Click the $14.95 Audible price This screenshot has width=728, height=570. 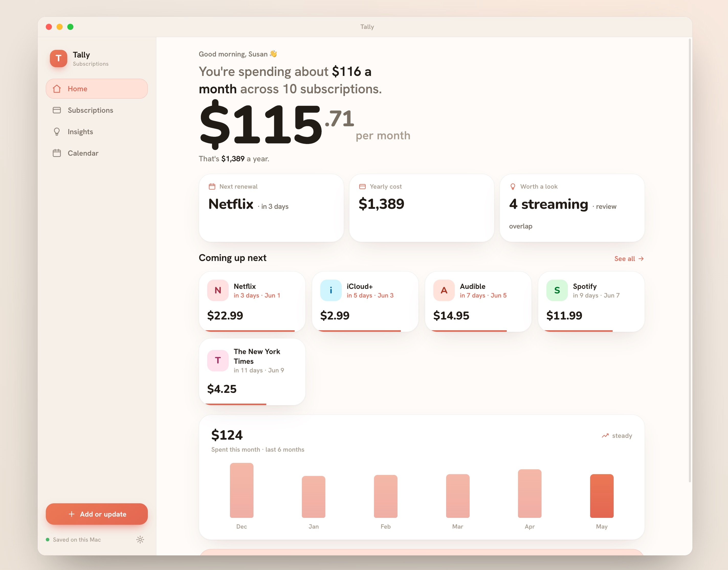pyautogui.click(x=451, y=315)
